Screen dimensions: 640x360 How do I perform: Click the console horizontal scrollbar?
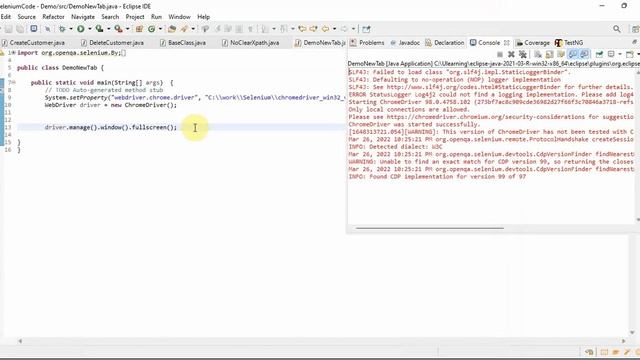tap(430, 228)
